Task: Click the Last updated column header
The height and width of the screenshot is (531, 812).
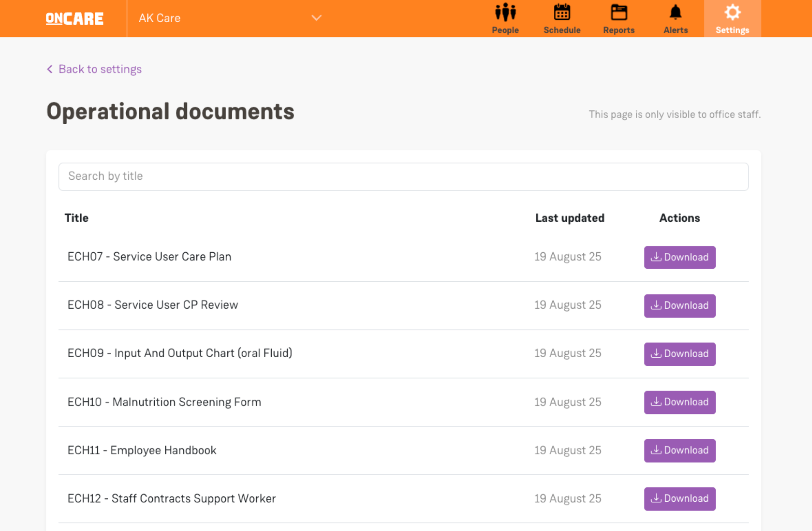Action: [570, 218]
